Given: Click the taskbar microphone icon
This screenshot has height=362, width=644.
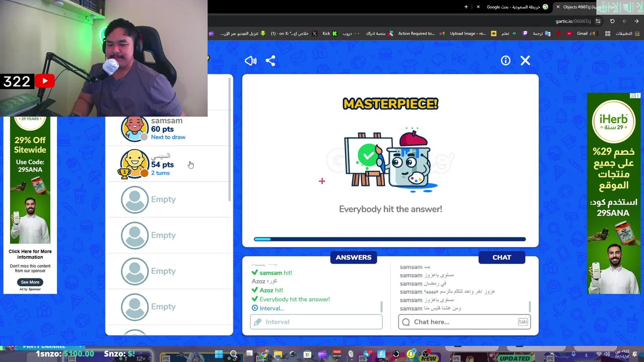Looking at the screenshot, I should coord(574,354).
